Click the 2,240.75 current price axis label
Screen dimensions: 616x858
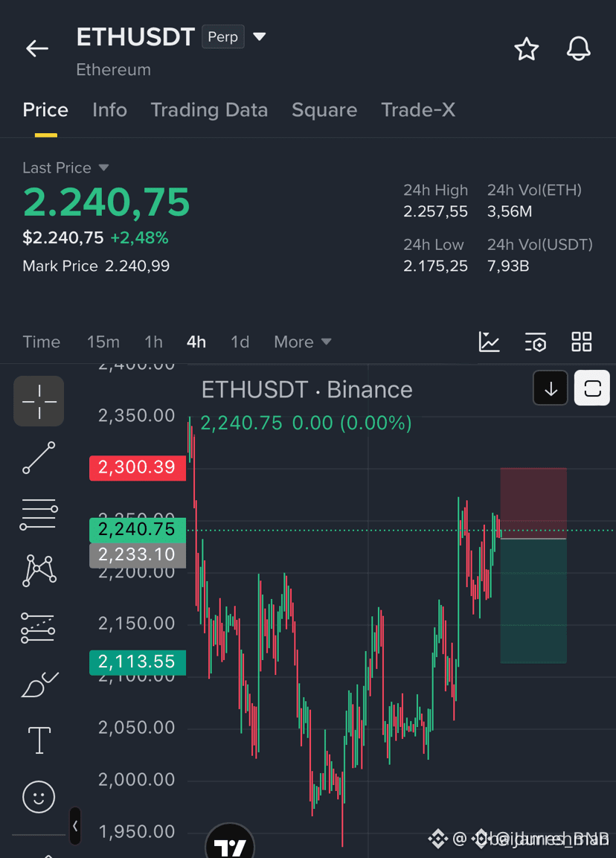138,530
